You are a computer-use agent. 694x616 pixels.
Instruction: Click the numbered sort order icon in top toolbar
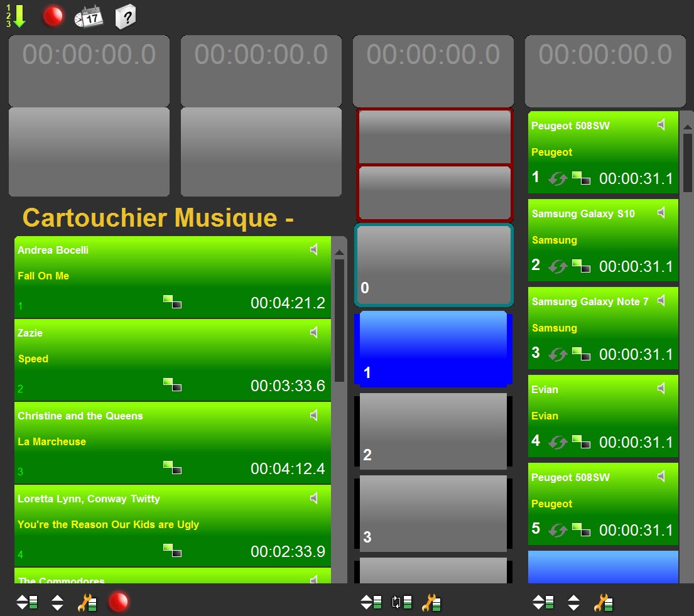tap(16, 16)
